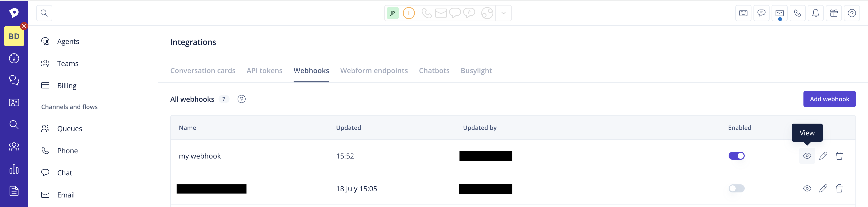
Task: Click the help question mark in top bar
Action: pos(851,13)
